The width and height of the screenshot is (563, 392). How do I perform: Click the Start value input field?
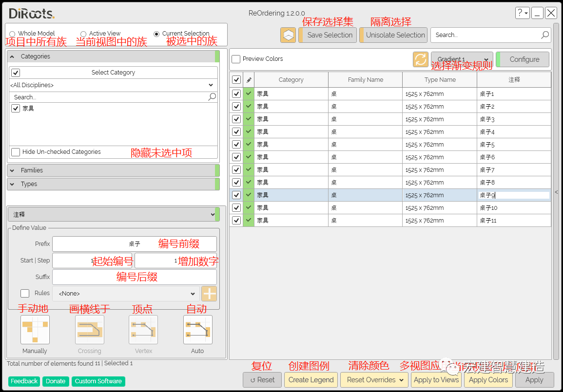pyautogui.click(x=92, y=261)
